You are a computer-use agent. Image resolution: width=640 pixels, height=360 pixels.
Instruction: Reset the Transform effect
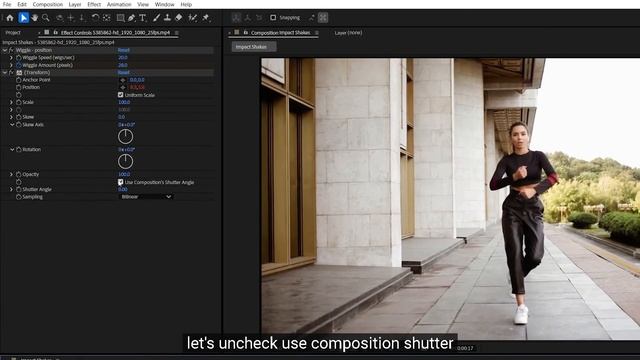click(123, 73)
